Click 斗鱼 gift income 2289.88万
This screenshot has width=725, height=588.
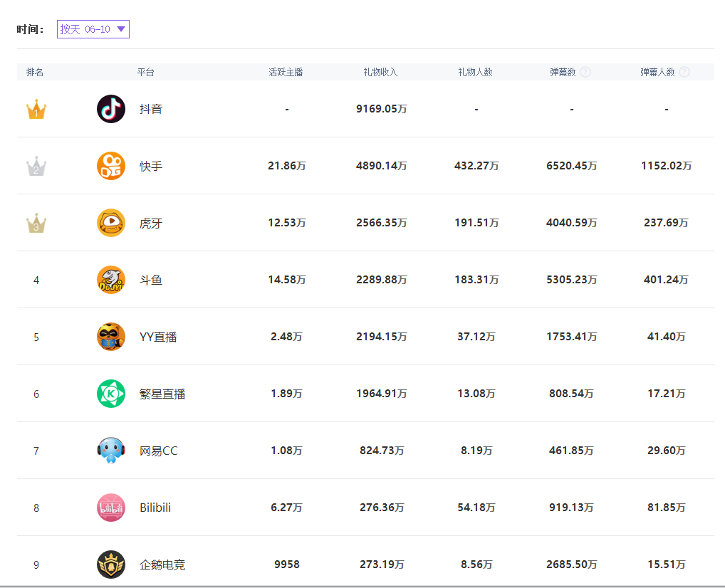[382, 279]
